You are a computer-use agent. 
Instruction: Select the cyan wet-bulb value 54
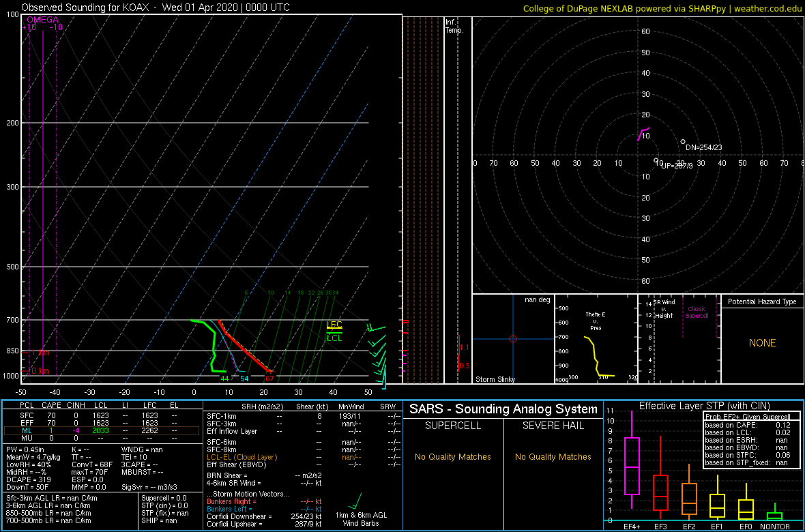(x=244, y=379)
